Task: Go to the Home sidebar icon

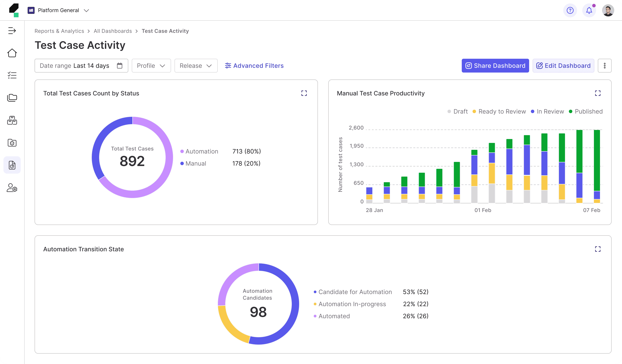Action: point(12,53)
